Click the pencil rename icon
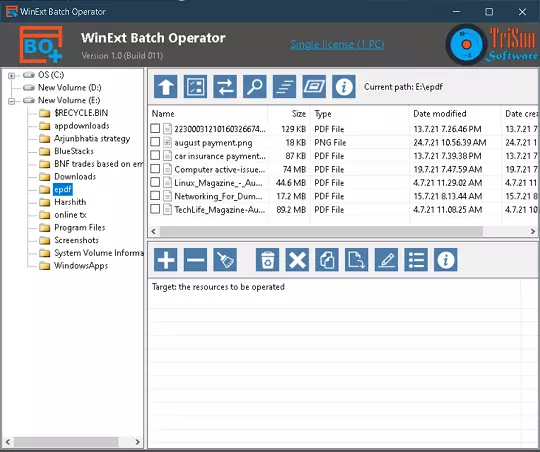The width and height of the screenshot is (540, 452). [x=386, y=260]
